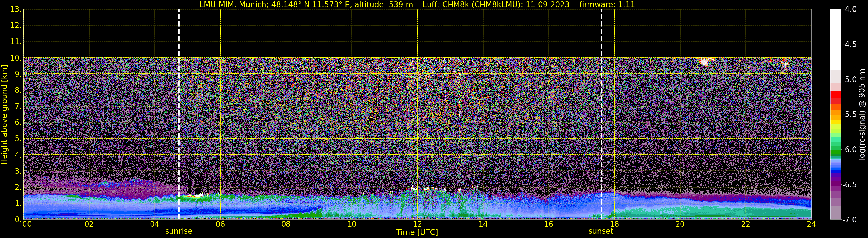Click the "sunset" label below the axis

[601, 231]
